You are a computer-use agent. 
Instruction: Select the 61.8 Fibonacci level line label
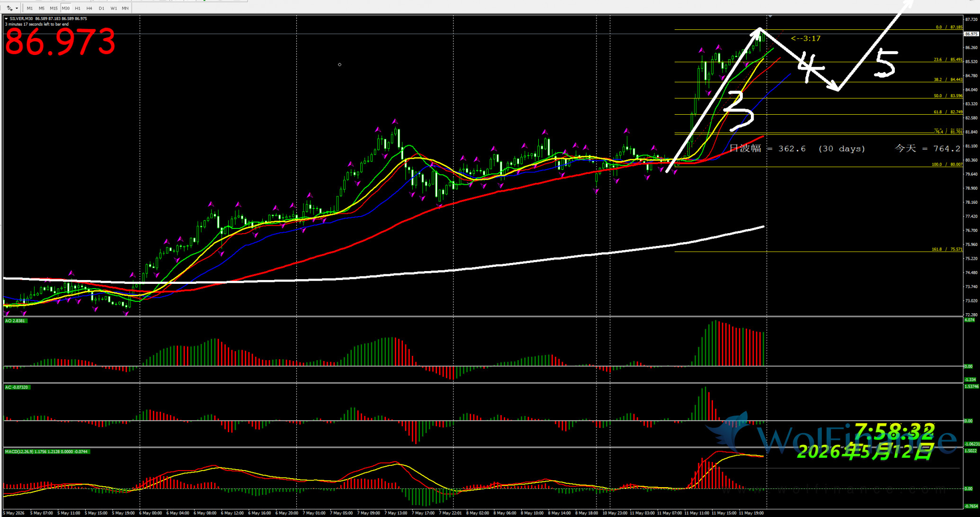[x=948, y=112]
